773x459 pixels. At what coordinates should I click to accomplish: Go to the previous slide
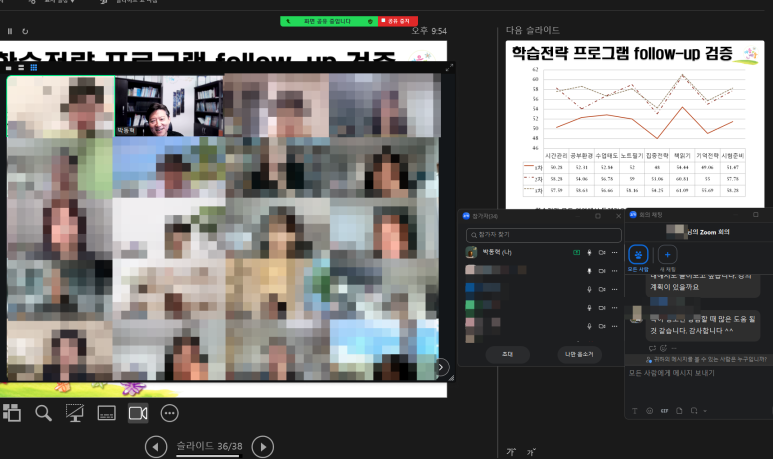pyautogui.click(x=156, y=447)
